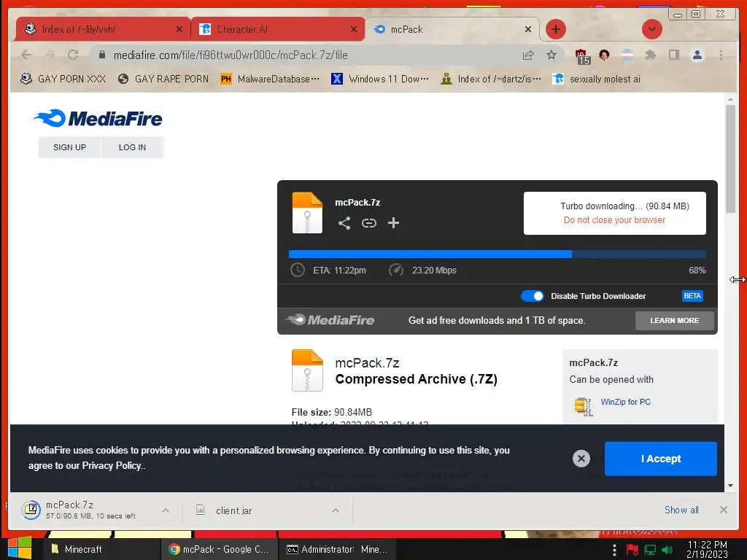Click mcPack - Google Chrome taskbar button
The height and width of the screenshot is (560, 747).
tap(218, 549)
